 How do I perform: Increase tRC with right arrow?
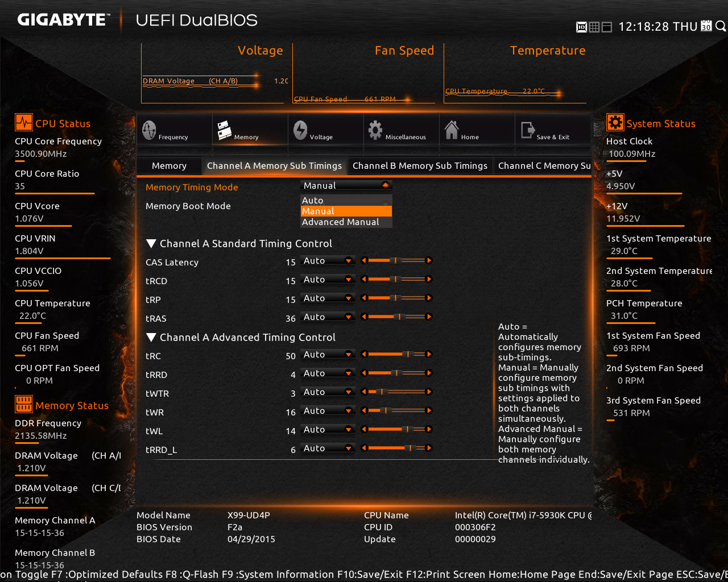click(429, 354)
